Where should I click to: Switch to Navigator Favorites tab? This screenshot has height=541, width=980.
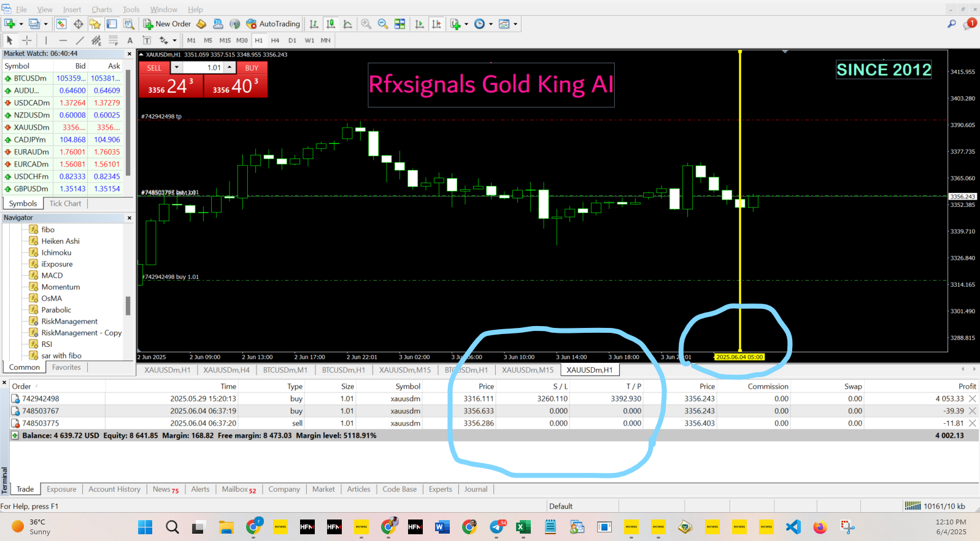point(66,367)
